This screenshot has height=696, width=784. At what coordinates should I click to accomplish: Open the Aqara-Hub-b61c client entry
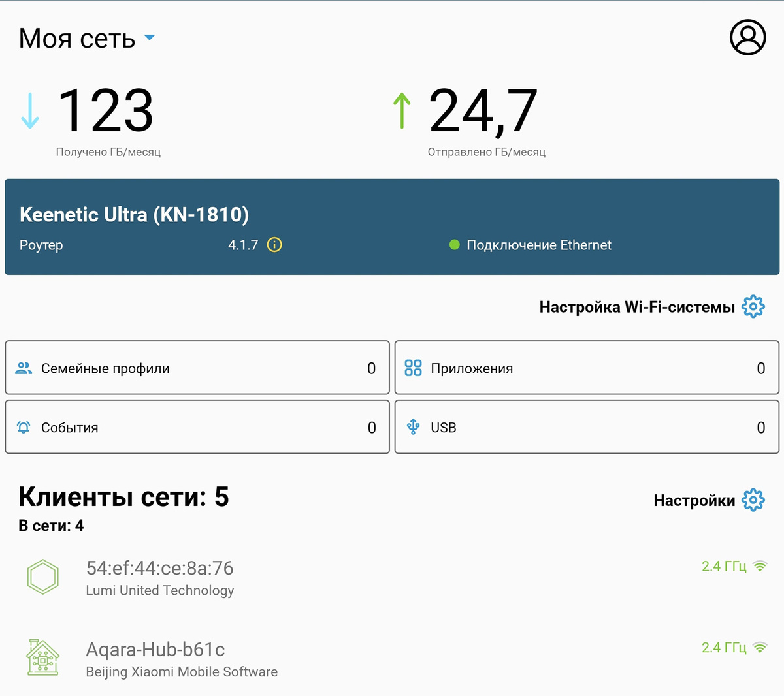pos(392,659)
